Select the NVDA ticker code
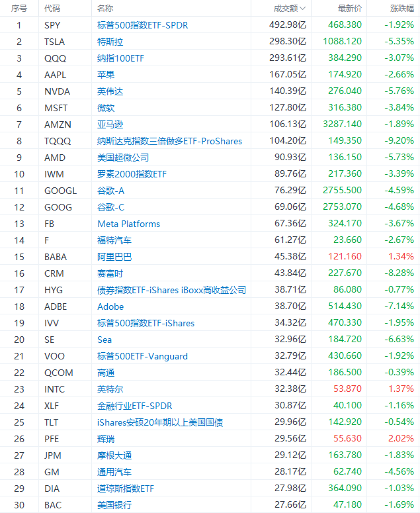Viewport: 420px width, 513px height. (x=57, y=91)
